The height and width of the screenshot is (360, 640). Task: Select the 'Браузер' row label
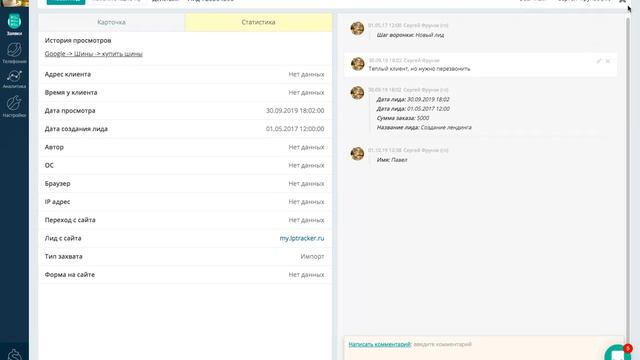[x=58, y=183]
